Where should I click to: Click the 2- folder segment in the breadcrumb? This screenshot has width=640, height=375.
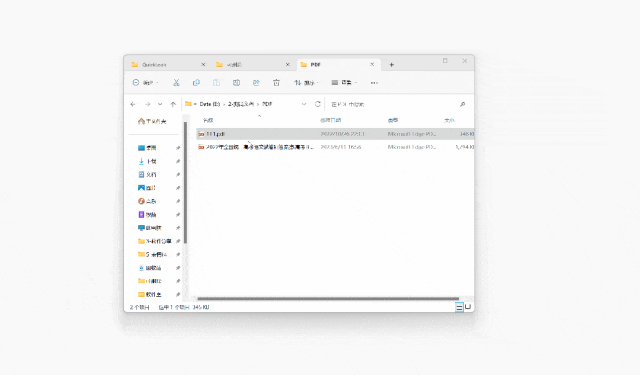click(x=241, y=104)
